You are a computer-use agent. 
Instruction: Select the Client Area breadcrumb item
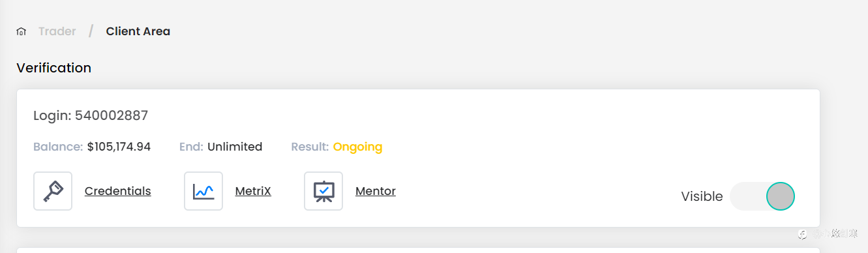(x=138, y=31)
